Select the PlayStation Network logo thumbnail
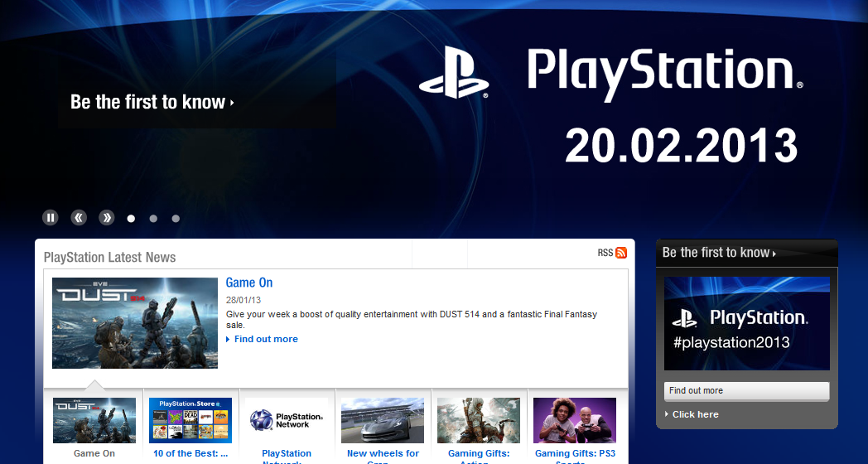This screenshot has height=464, width=868. (x=287, y=420)
